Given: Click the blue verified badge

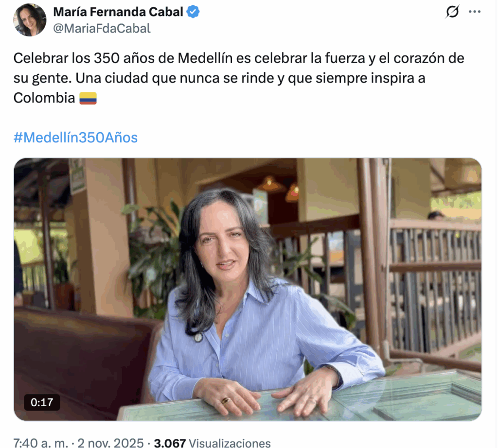Looking at the screenshot, I should 193,12.
